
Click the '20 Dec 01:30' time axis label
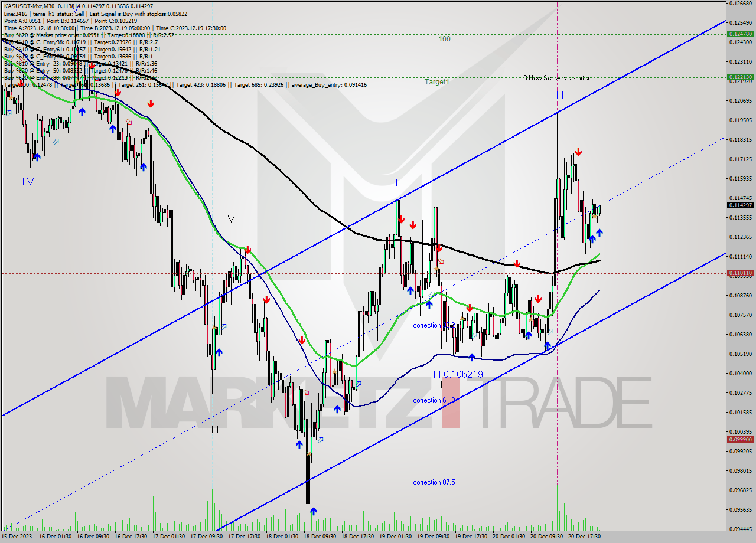click(x=510, y=537)
